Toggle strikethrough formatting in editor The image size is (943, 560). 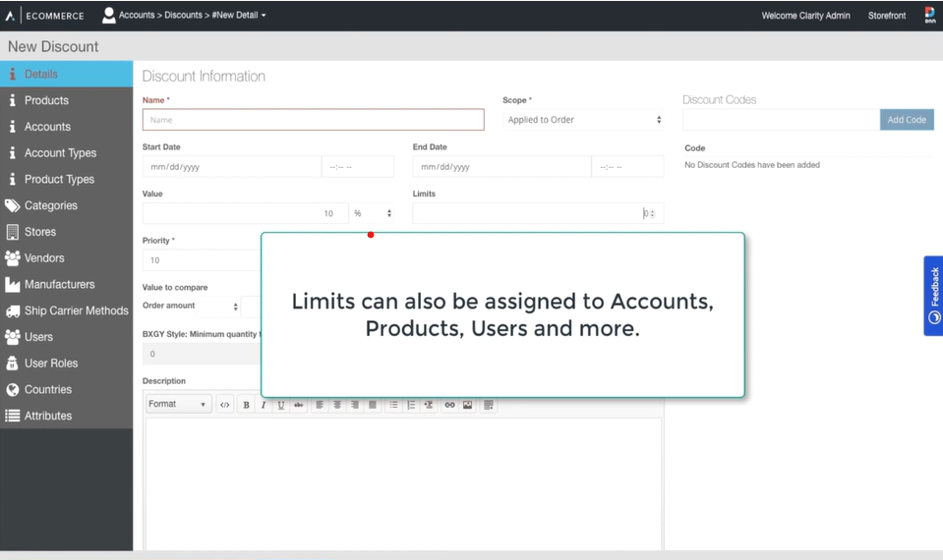298,405
